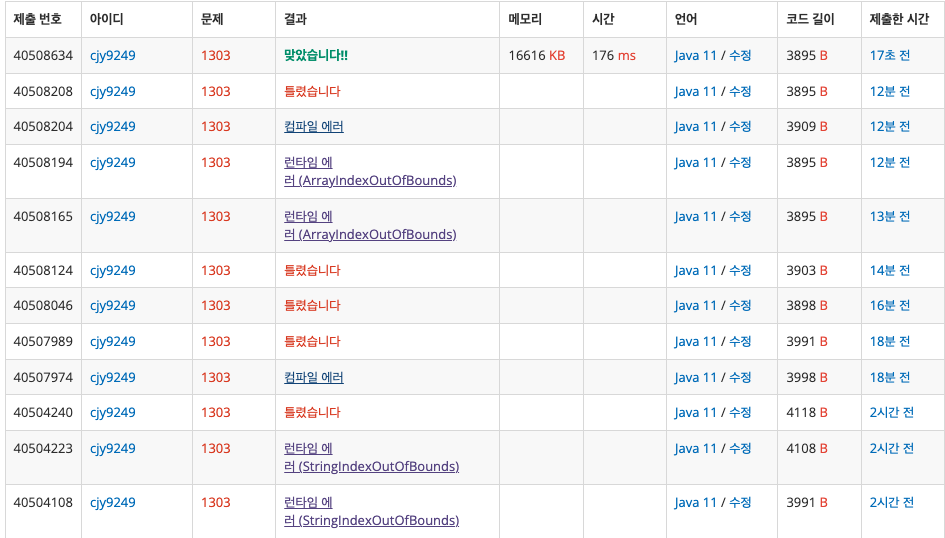This screenshot has width=945, height=538.
Task: Click submission number 40508634
Action: click(x=43, y=55)
